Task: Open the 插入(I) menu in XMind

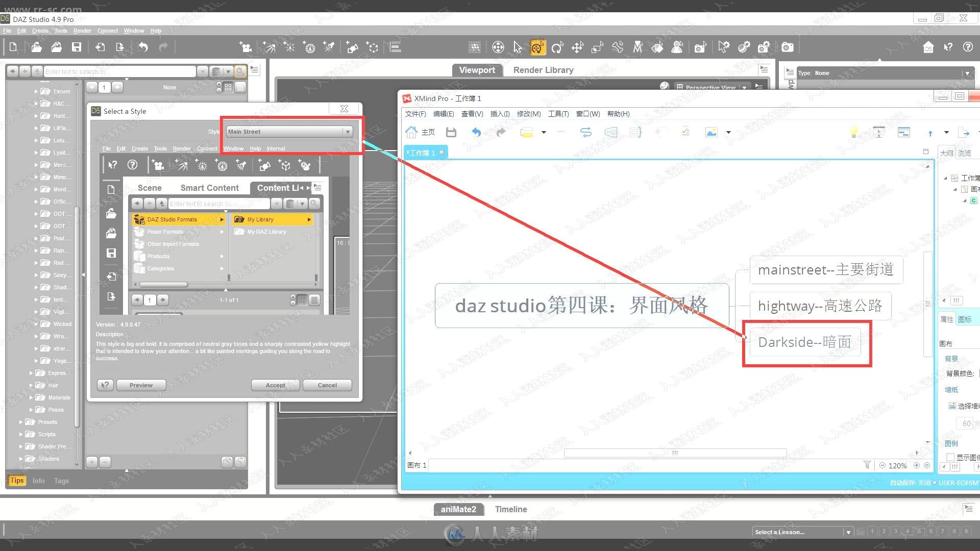Action: click(x=500, y=114)
